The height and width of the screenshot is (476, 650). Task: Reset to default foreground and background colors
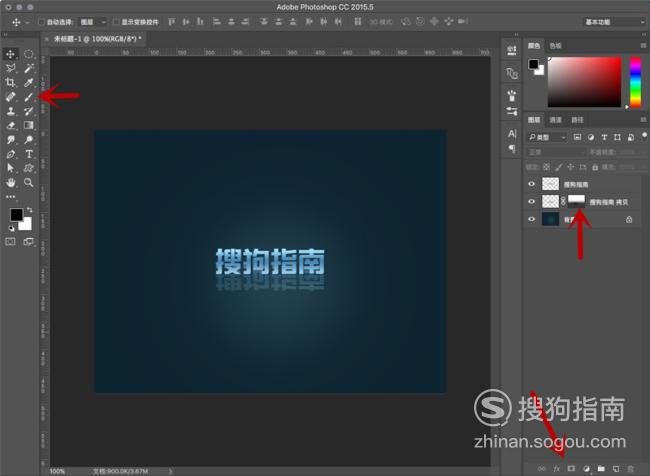pos(12,228)
